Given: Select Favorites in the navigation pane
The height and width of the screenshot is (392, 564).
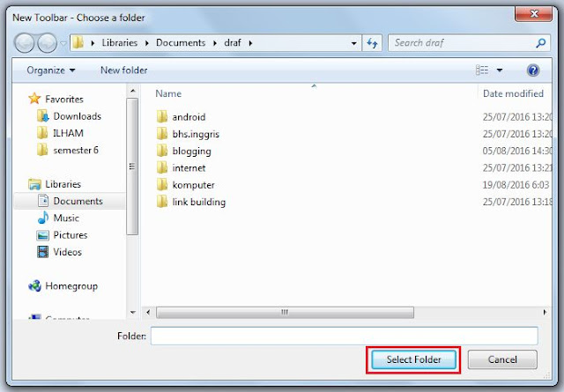Looking at the screenshot, I should pos(64,99).
